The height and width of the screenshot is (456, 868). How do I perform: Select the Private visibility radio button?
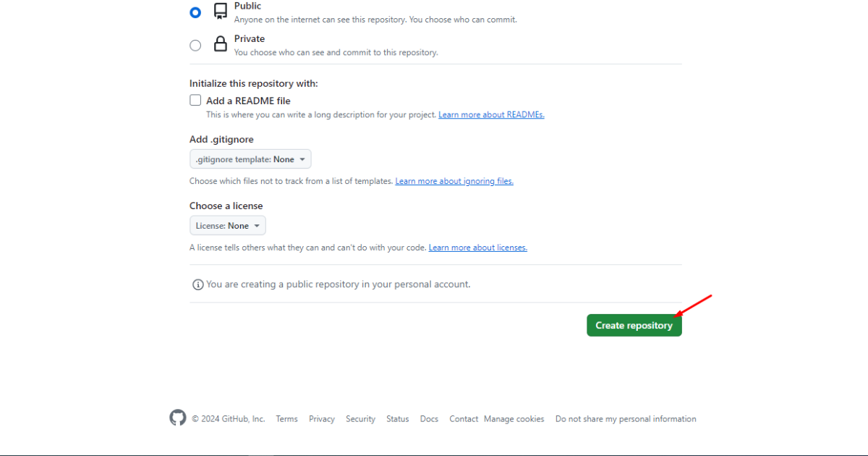[195, 45]
